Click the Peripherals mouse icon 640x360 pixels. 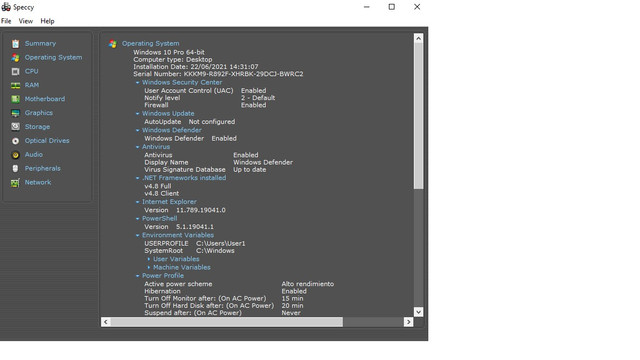16,169
